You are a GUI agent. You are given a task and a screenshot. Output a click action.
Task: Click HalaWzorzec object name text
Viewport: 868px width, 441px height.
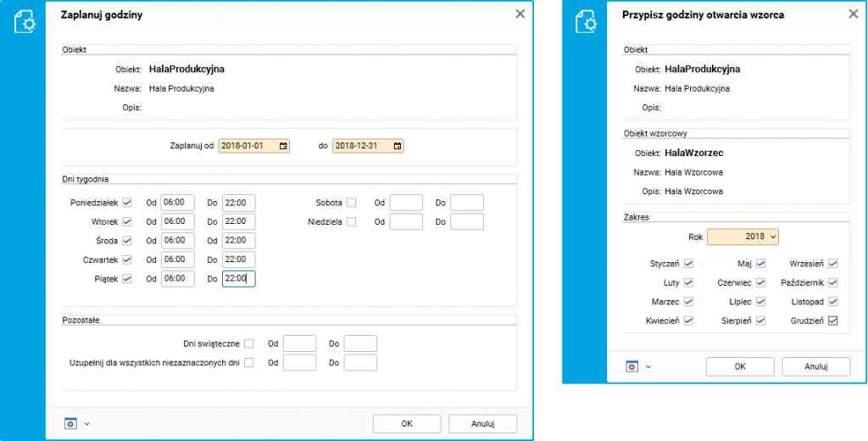click(694, 153)
